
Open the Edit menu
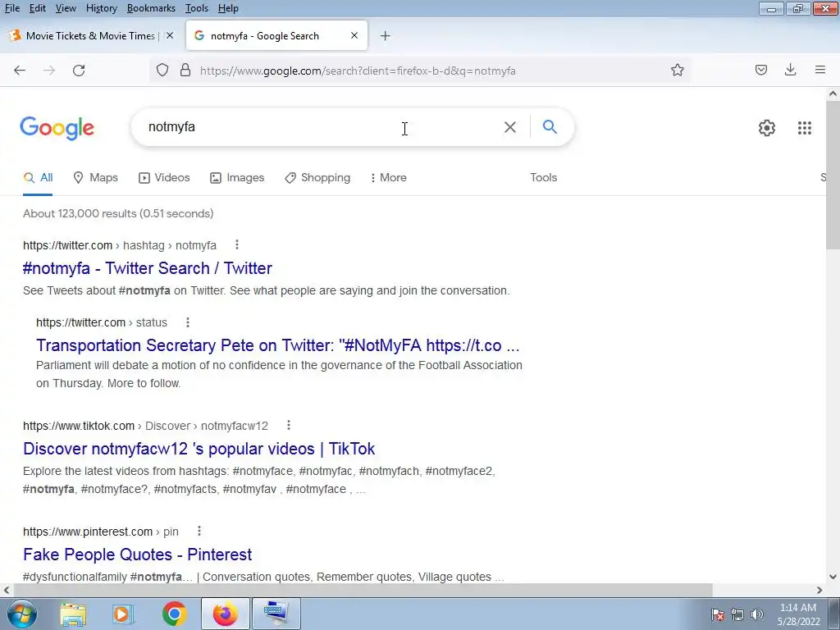point(37,8)
